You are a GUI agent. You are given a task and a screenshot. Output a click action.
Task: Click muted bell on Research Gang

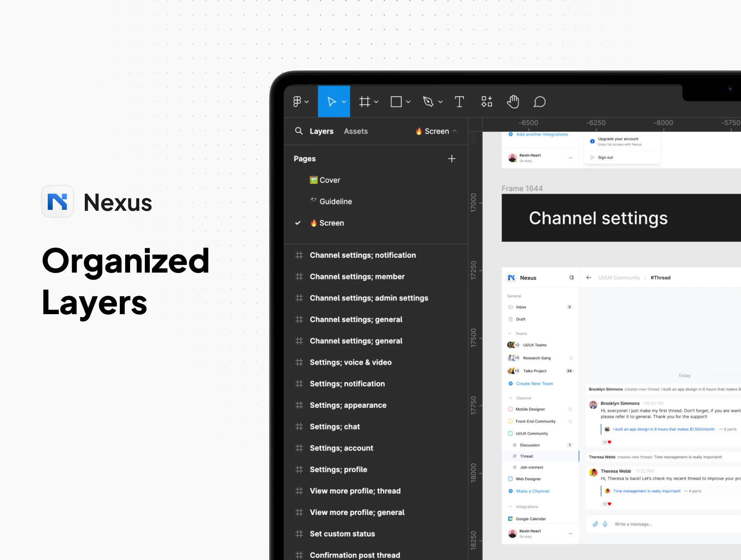(571, 358)
